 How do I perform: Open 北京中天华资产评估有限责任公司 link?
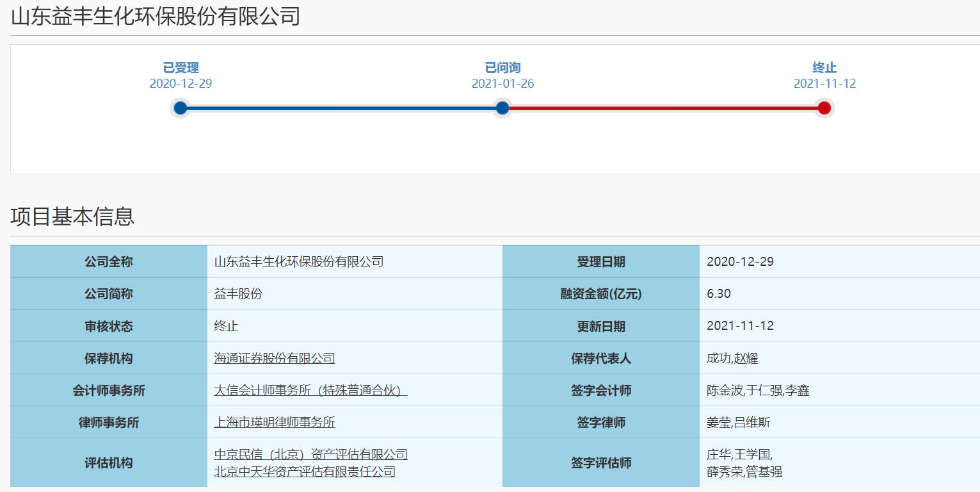click(305, 471)
